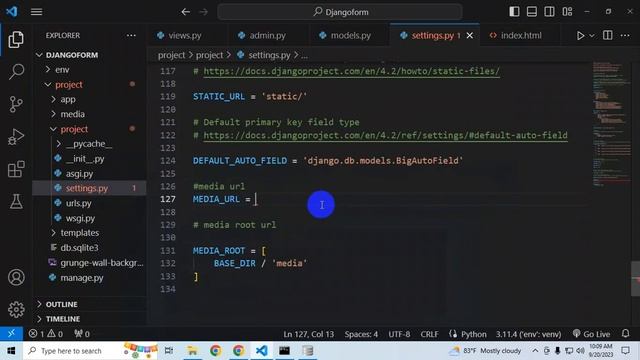This screenshot has width=640, height=360.
Task: Open Explorer Views and More Actions ellipsis
Action: (131, 36)
